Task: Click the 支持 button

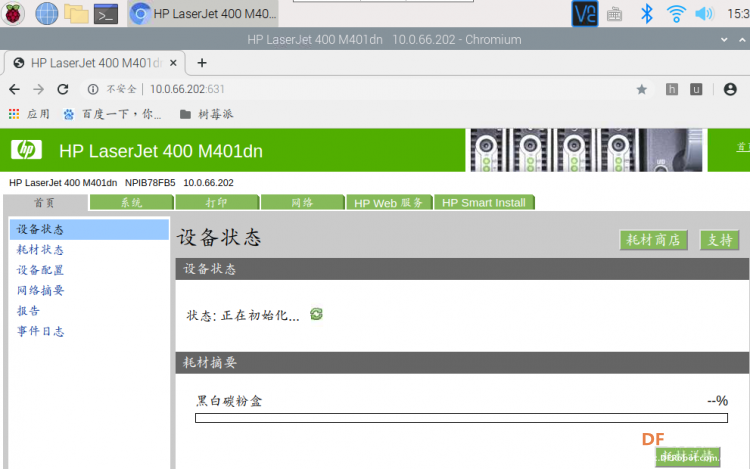Action: pos(719,240)
